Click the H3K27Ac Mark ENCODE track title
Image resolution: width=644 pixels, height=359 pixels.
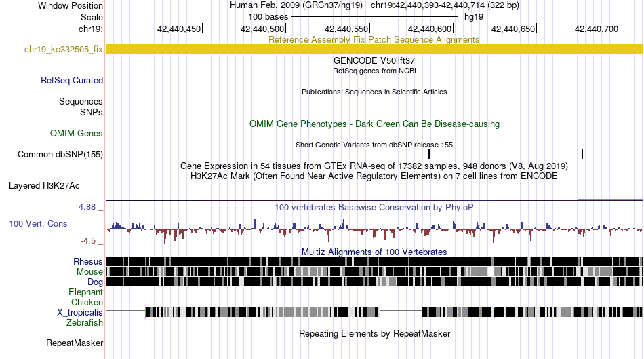374,176
